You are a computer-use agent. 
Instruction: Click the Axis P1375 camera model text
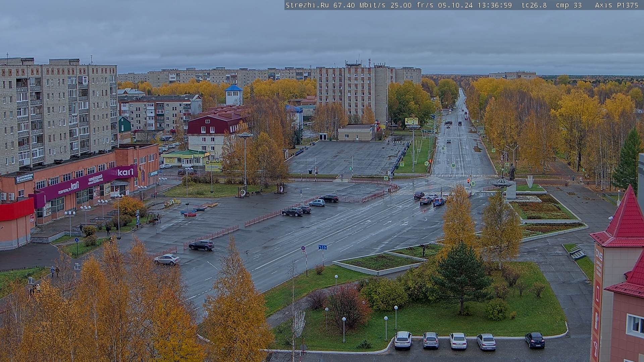click(x=616, y=5)
